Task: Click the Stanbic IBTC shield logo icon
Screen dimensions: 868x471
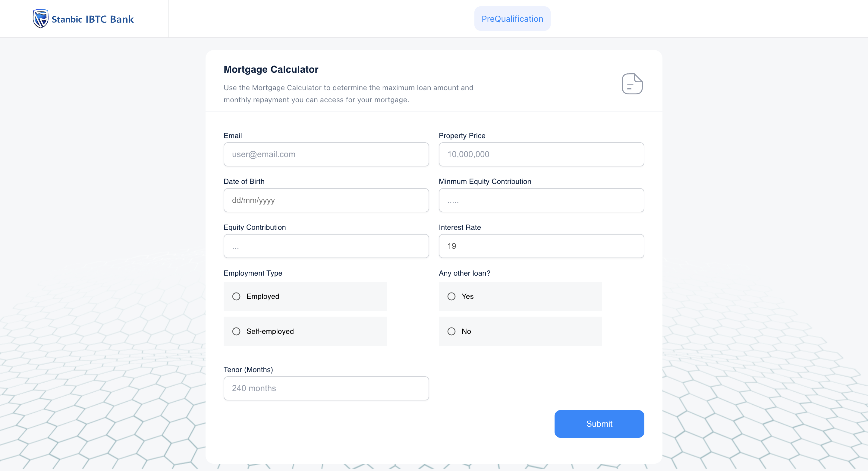Action: coord(40,19)
